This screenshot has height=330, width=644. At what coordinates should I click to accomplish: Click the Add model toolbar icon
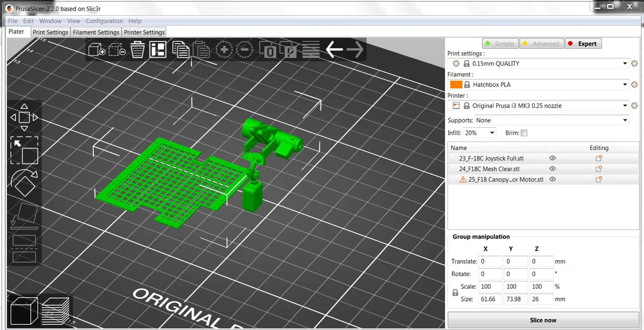(x=97, y=50)
